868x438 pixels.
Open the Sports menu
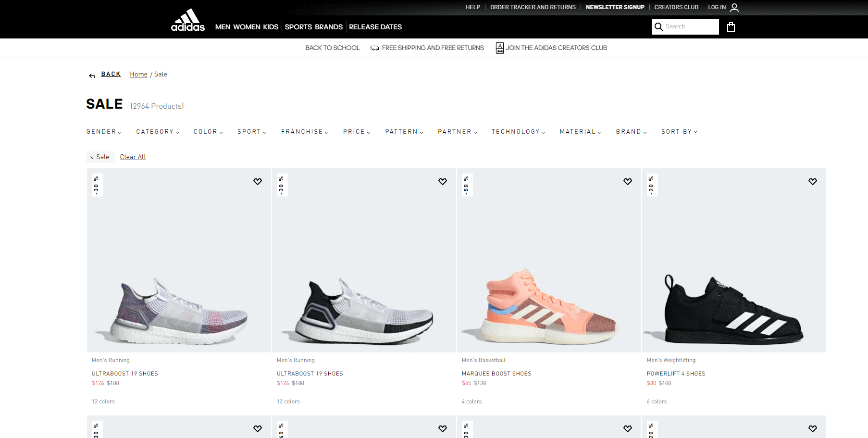298,27
